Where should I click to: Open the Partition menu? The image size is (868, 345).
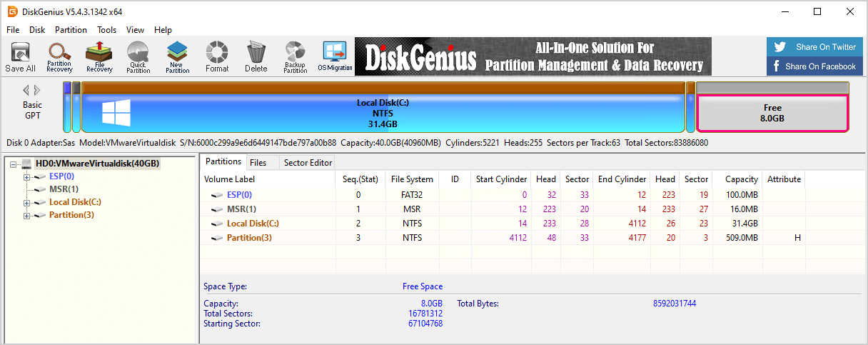71,30
